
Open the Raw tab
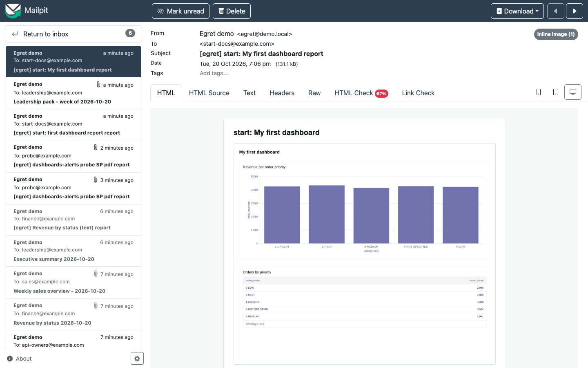(x=314, y=93)
